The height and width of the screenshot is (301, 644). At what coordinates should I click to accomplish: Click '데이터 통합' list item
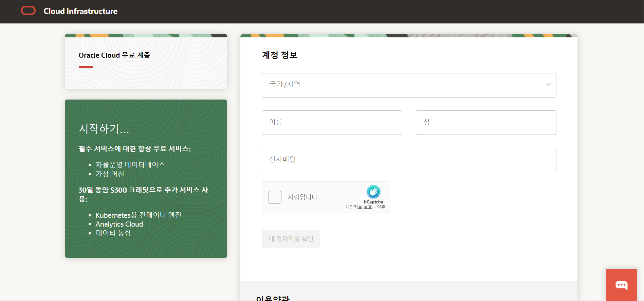[113, 233]
